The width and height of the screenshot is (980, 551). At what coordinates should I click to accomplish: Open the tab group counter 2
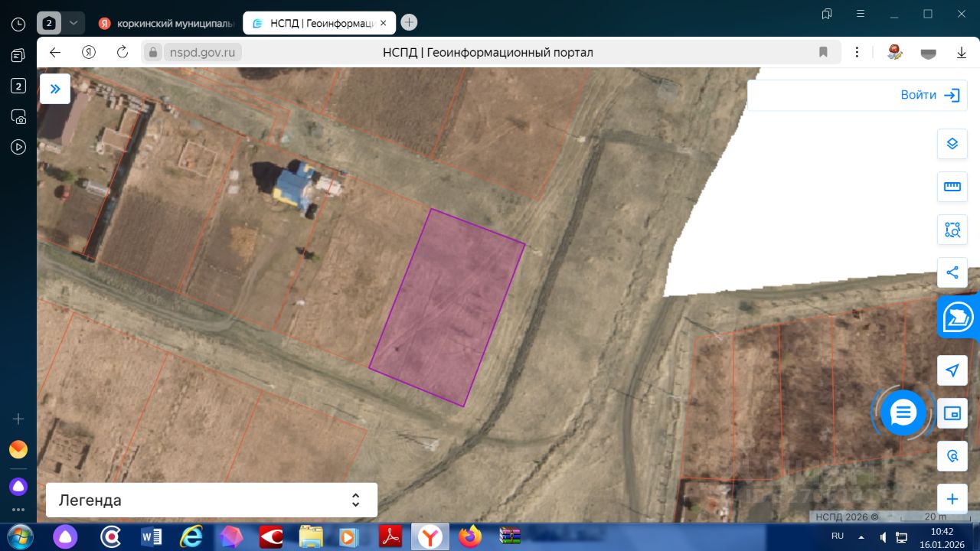click(x=49, y=23)
